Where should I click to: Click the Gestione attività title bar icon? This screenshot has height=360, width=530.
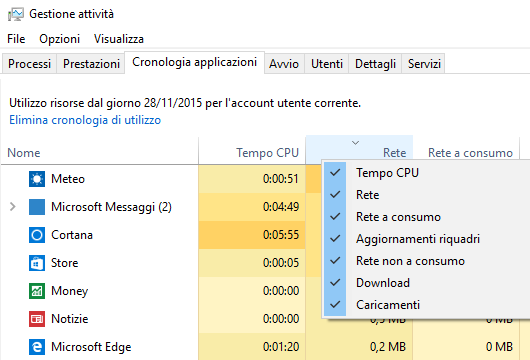click(16, 14)
